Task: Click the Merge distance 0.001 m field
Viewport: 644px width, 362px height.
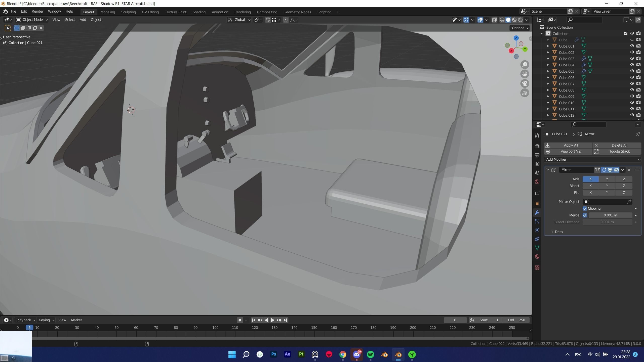Action: [x=610, y=215]
